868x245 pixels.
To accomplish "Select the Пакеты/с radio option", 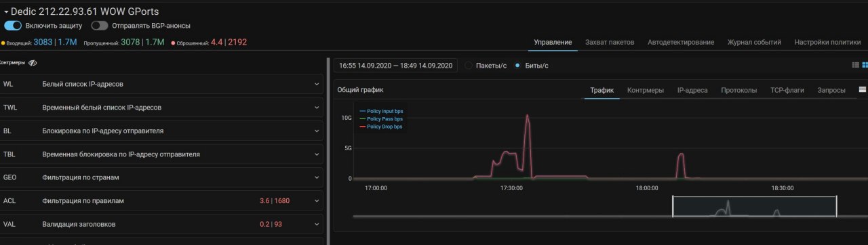I will point(468,66).
